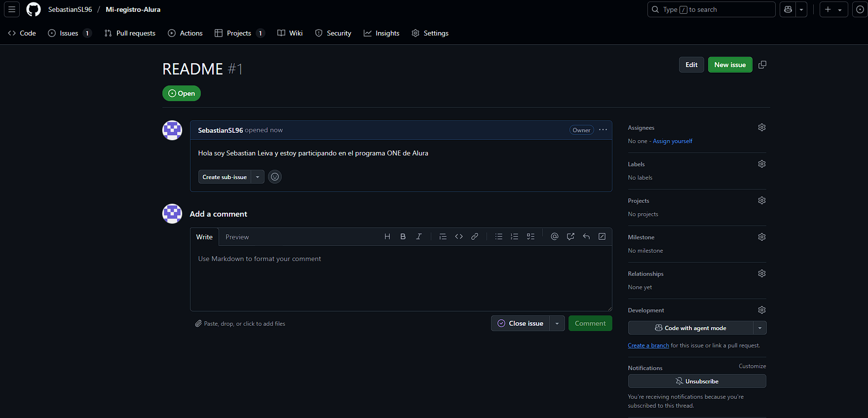
Task: Open the Labels gear settings
Action: [x=762, y=164]
